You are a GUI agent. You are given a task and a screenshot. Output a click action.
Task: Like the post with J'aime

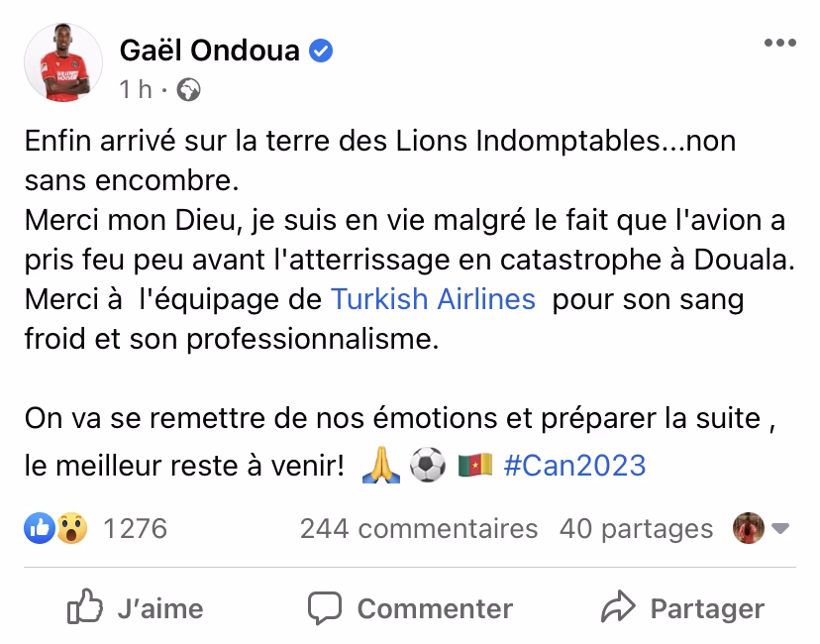135,607
